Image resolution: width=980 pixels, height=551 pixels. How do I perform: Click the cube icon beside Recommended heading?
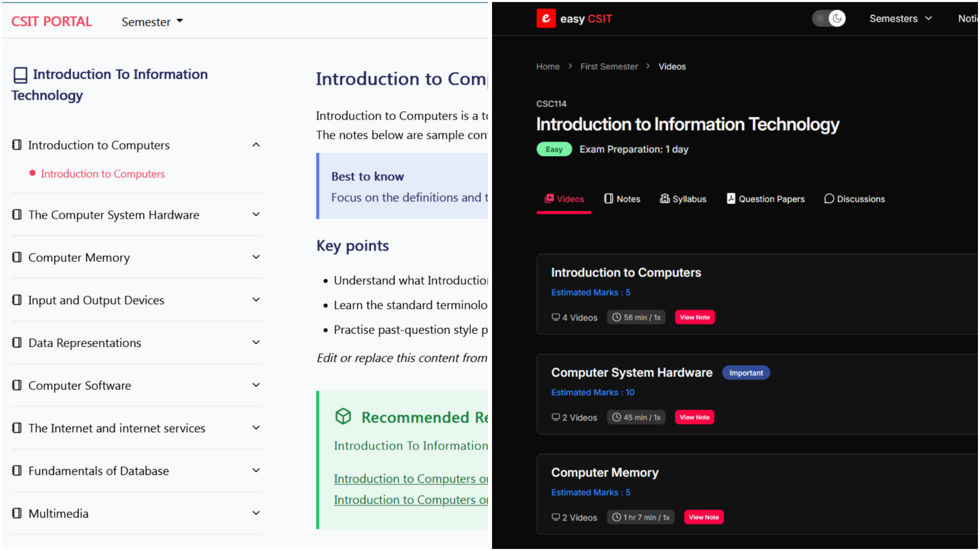pos(343,416)
